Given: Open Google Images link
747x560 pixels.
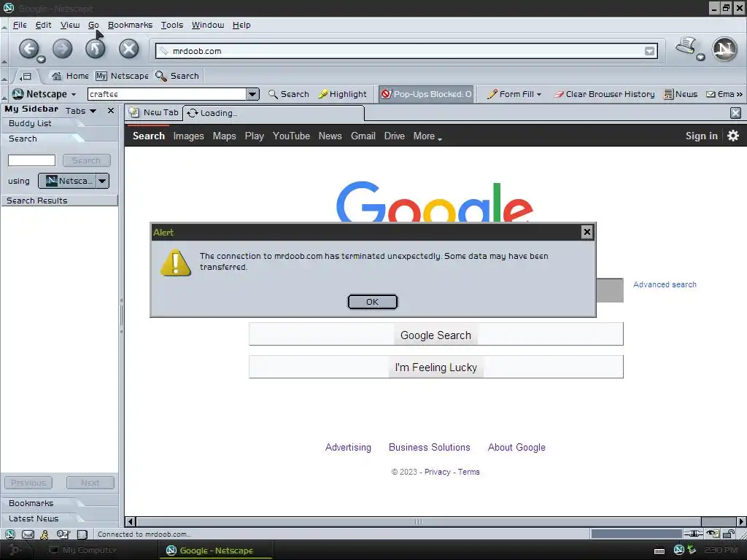Looking at the screenshot, I should click(189, 136).
